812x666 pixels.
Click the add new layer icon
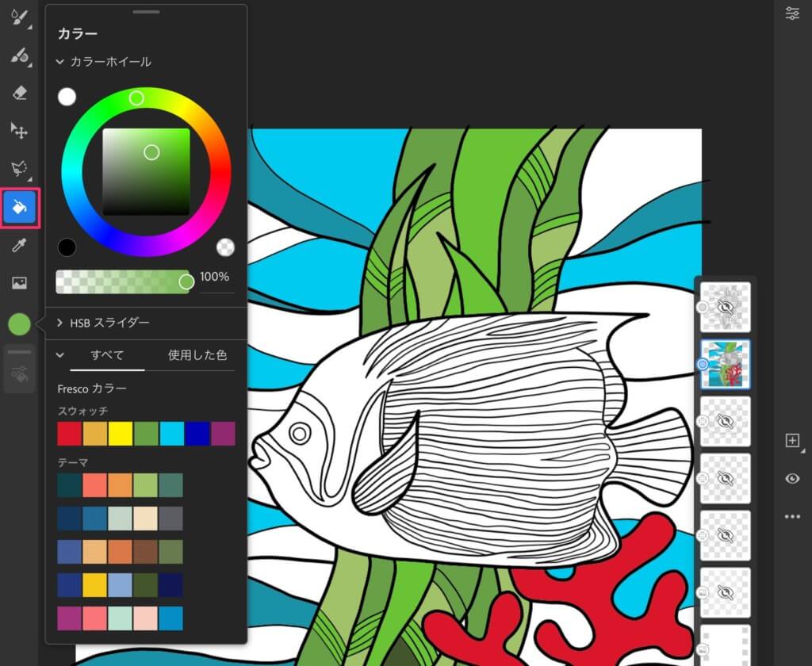point(791,441)
